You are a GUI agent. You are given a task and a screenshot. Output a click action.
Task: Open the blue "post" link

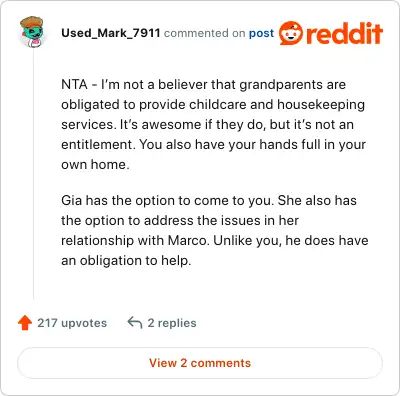[261, 33]
